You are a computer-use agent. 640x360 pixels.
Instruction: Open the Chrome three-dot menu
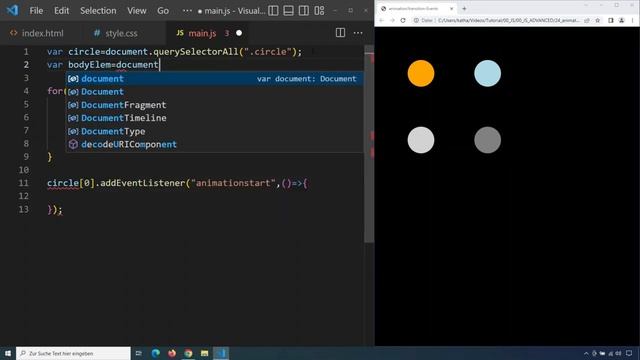(x=632, y=20)
